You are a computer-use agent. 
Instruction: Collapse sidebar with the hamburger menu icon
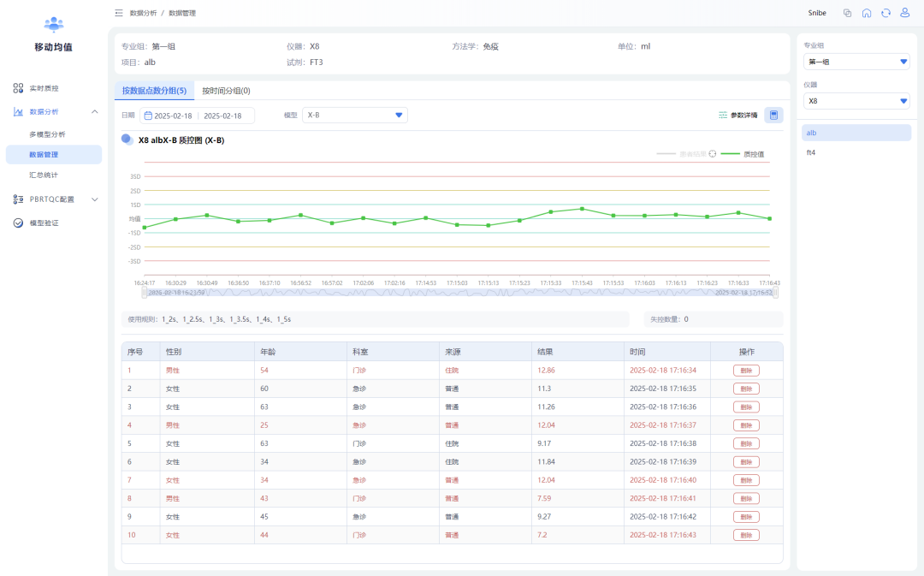click(x=118, y=13)
